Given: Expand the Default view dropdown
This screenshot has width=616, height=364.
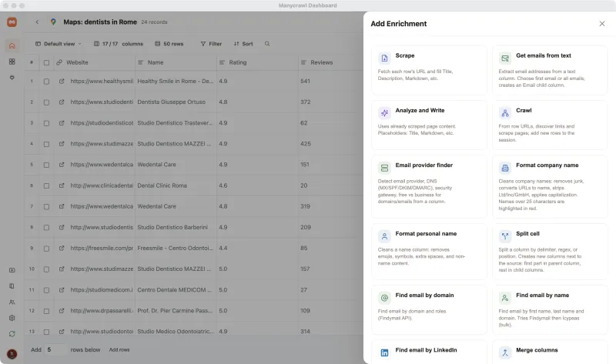Looking at the screenshot, I should tap(59, 44).
